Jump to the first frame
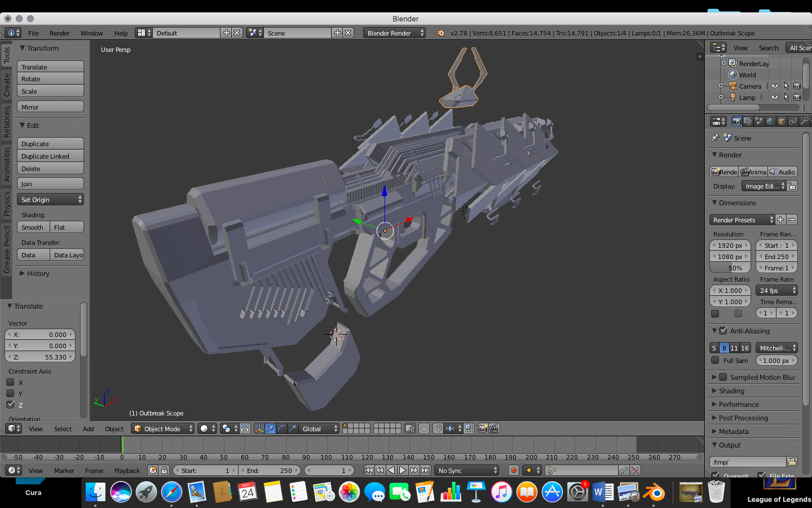 369,470
